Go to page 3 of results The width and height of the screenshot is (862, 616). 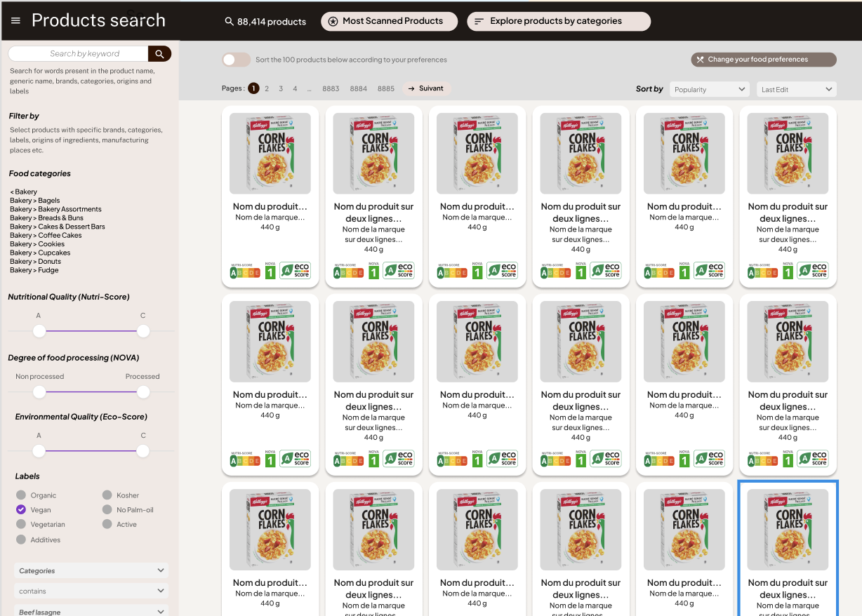(281, 89)
